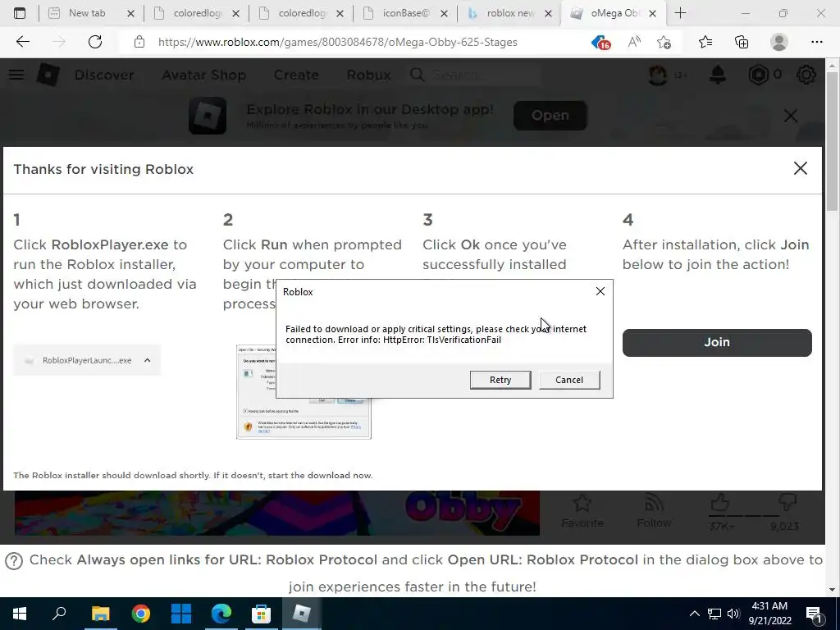Add this page to favorites
This screenshot has width=840, height=630.
[x=664, y=42]
